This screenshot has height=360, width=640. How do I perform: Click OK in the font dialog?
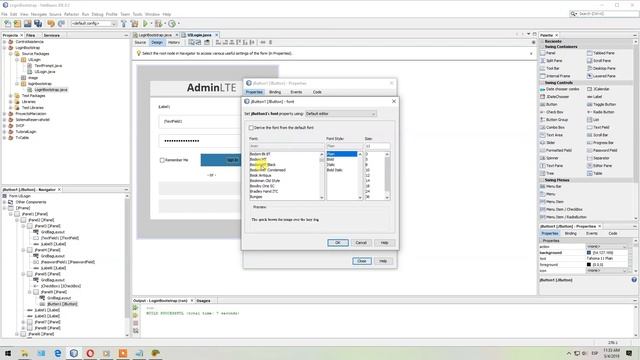[338, 243]
